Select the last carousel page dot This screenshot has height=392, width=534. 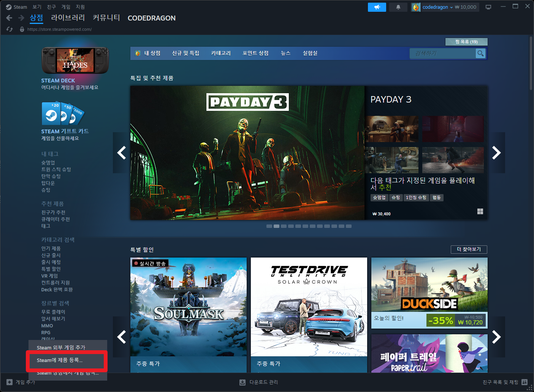coord(349,226)
